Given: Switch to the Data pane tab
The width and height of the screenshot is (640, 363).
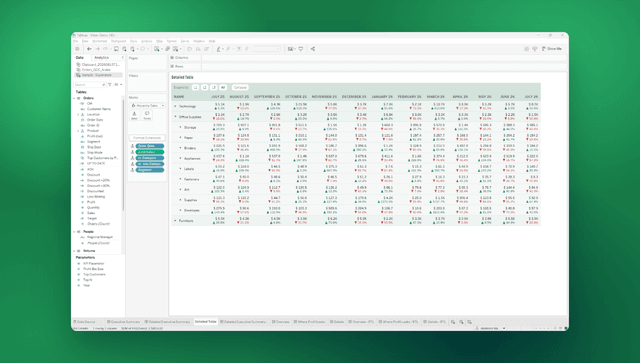Looking at the screenshot, I should click(80, 58).
